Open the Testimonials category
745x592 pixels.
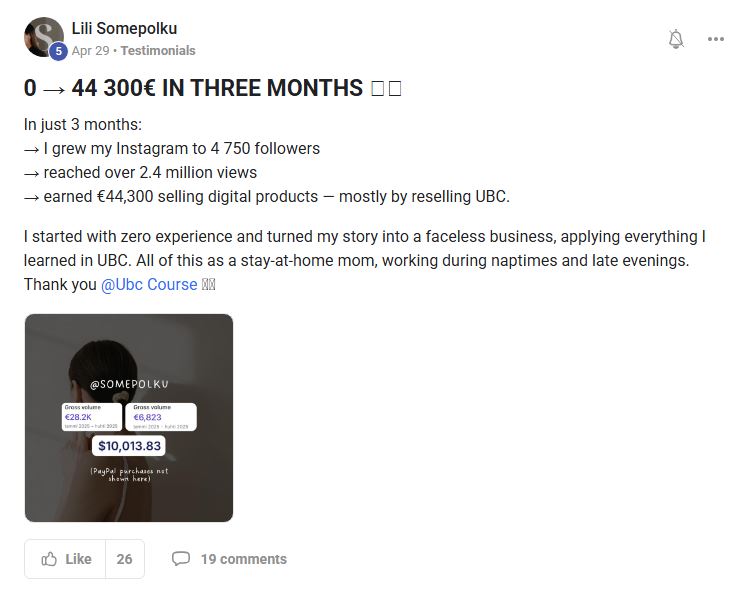click(x=158, y=50)
